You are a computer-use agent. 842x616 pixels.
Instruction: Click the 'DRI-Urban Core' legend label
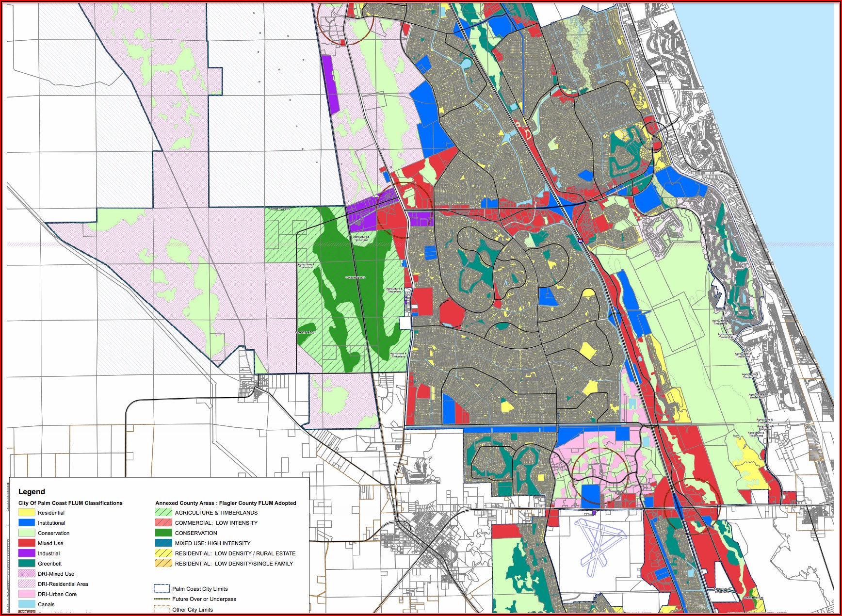click(57, 594)
